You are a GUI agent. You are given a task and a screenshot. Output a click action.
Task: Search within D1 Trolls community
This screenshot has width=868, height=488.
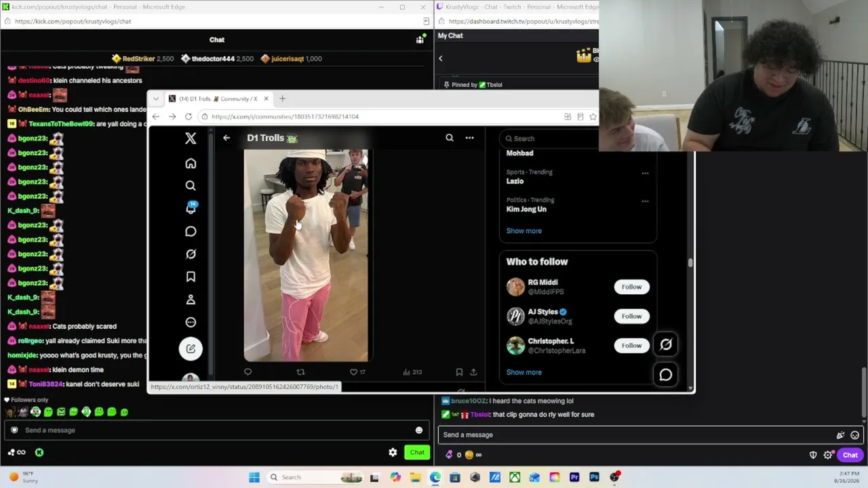pyautogui.click(x=450, y=138)
